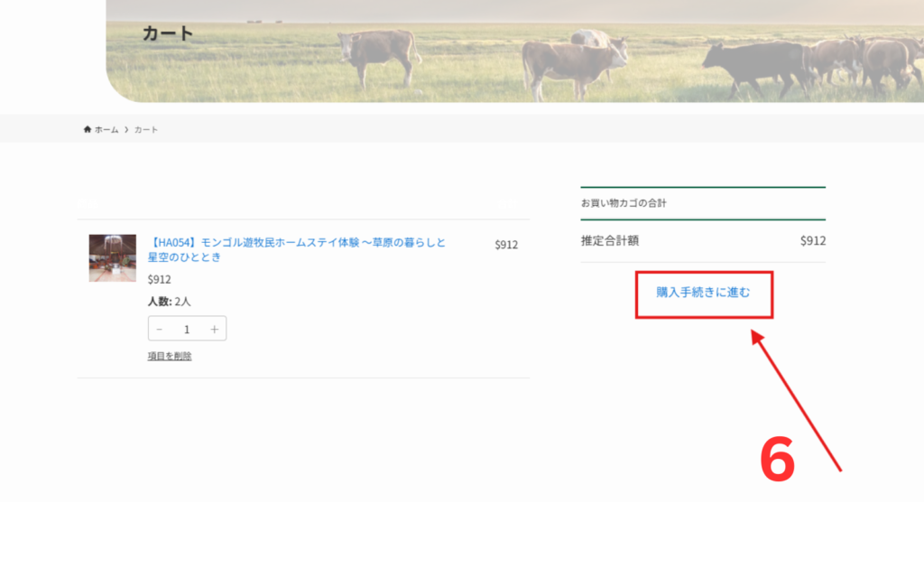Click the $912 unit price under product name

[160, 279]
